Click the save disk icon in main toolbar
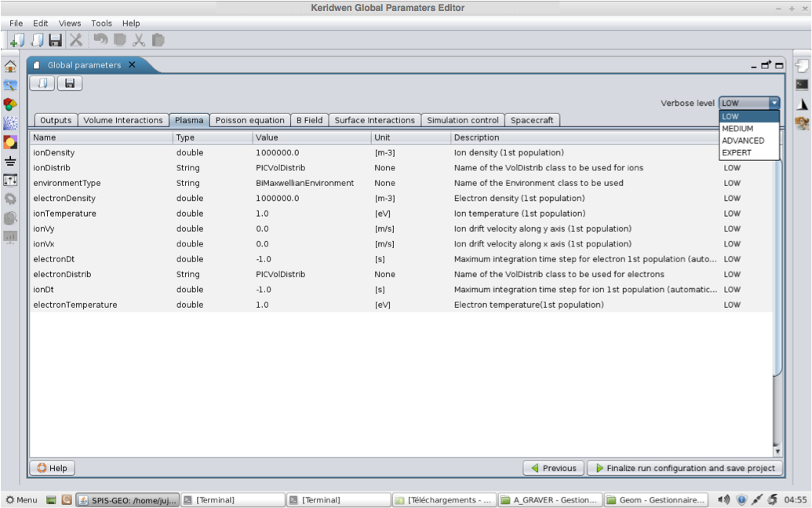Viewport: 812px width, 508px height. click(56, 39)
